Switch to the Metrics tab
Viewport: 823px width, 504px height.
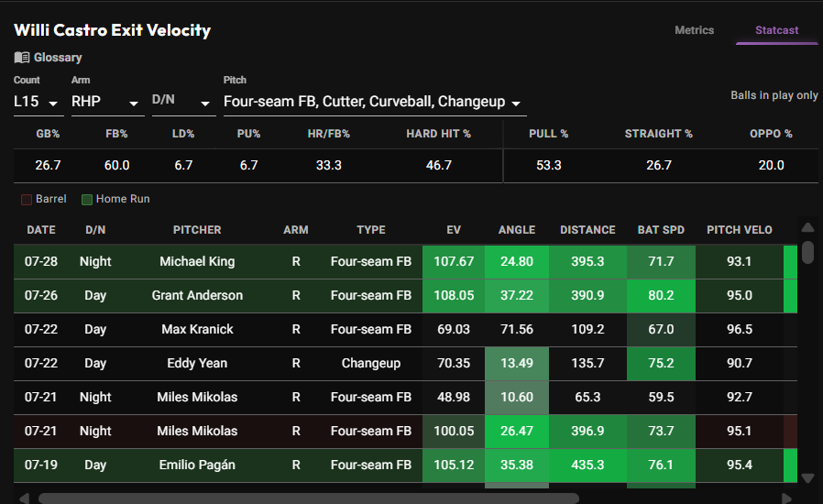(x=694, y=30)
